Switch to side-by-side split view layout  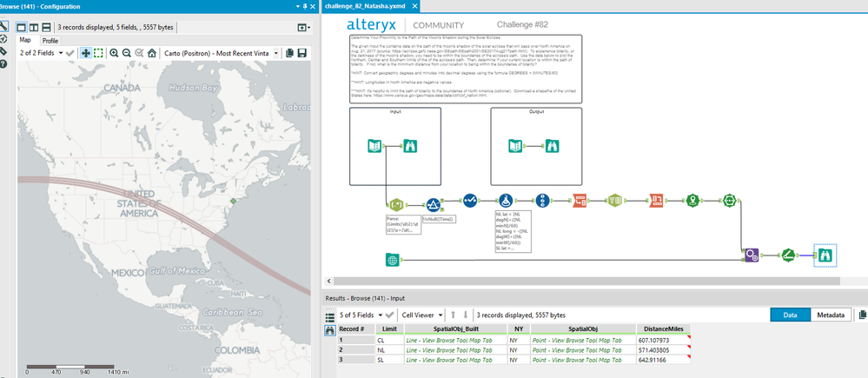click(34, 27)
